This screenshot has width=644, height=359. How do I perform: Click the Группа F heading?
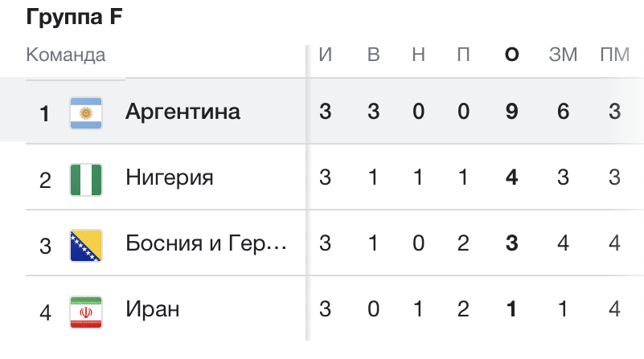[x=74, y=17]
